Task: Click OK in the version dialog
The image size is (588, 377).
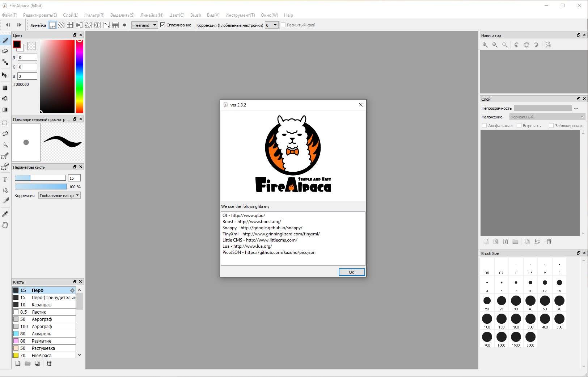Action: (x=351, y=272)
